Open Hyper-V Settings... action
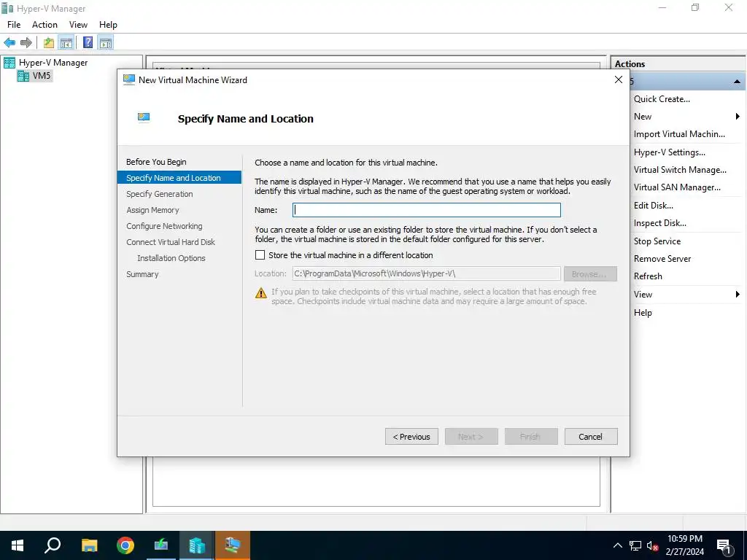Screen dimensions: 747x560 pos(670,152)
